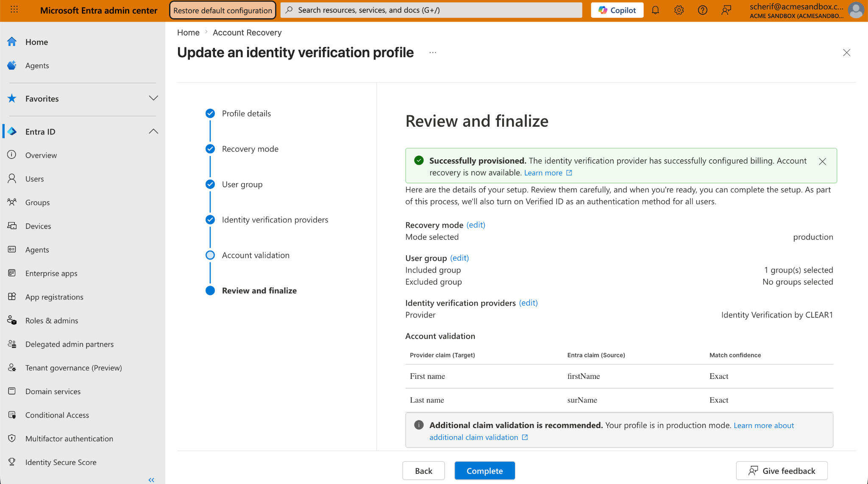Open the more options ellipsis by page title
868x484 pixels.
[x=433, y=53]
